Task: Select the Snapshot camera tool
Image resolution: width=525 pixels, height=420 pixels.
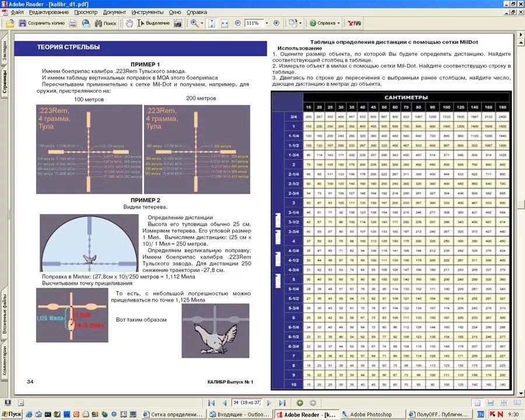Action: tap(178, 23)
